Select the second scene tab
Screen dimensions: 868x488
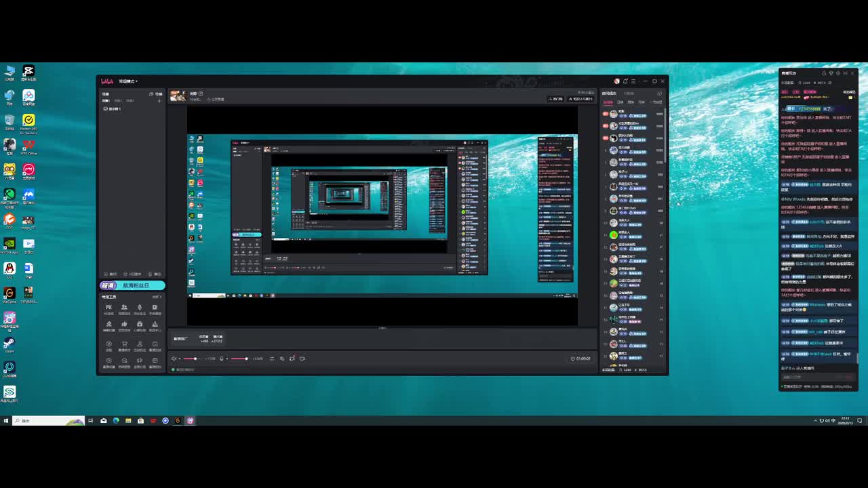(118, 100)
